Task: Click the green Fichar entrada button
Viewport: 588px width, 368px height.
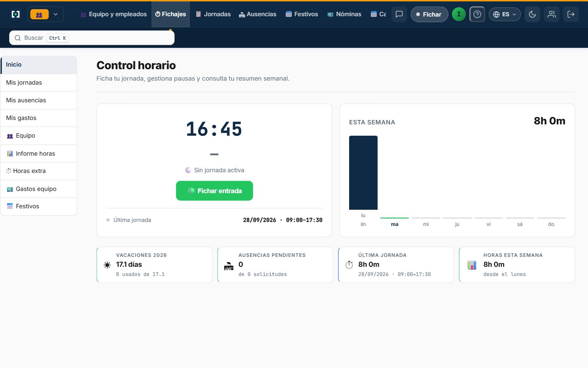Action: [214, 191]
